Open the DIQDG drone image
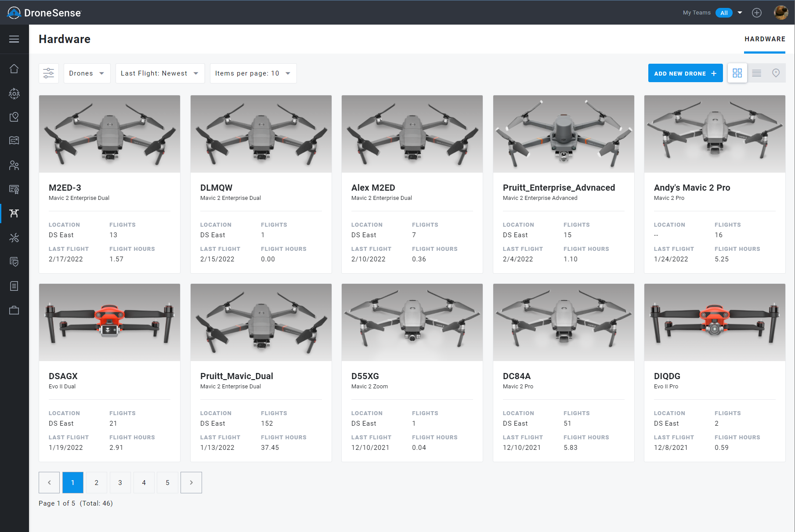 [715, 322]
